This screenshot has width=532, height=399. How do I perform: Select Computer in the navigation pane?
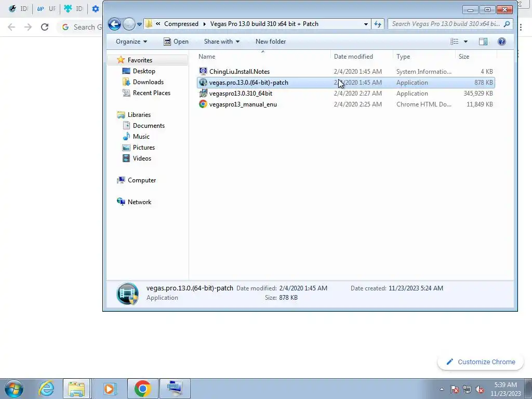[141, 180]
